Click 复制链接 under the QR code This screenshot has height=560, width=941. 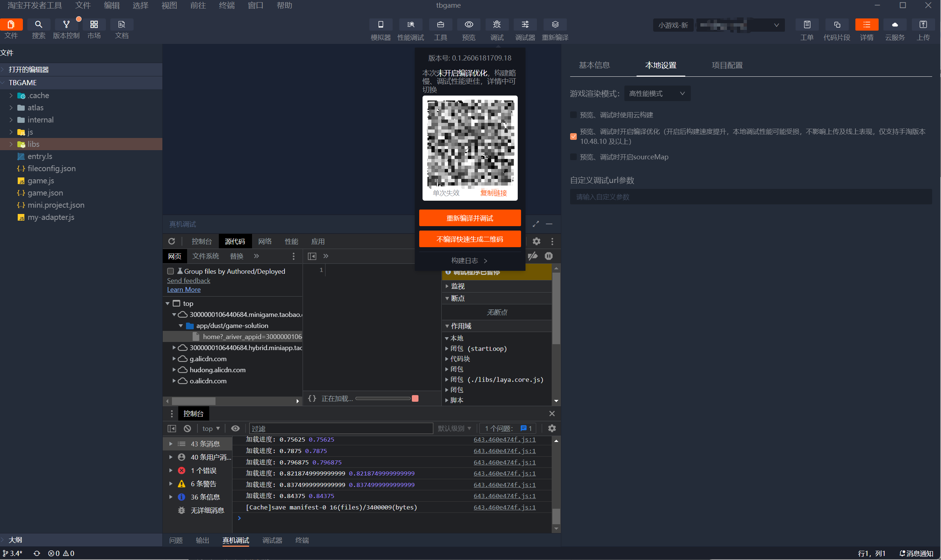493,193
